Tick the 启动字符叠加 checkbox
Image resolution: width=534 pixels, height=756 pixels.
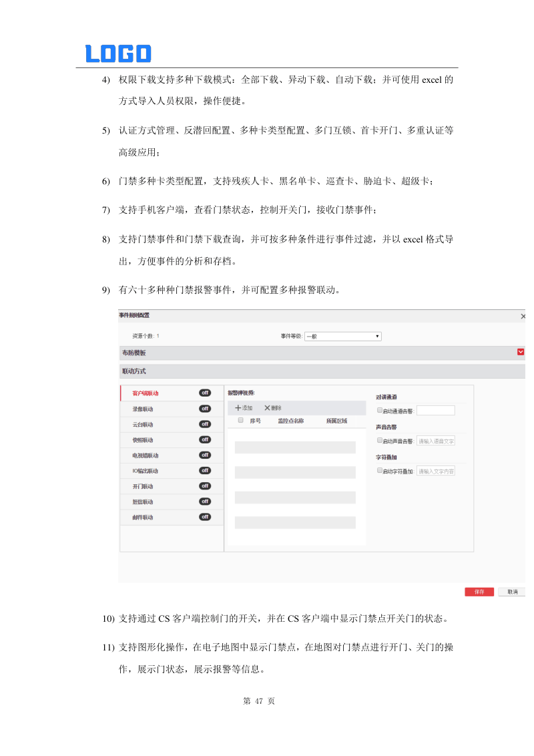coord(380,471)
